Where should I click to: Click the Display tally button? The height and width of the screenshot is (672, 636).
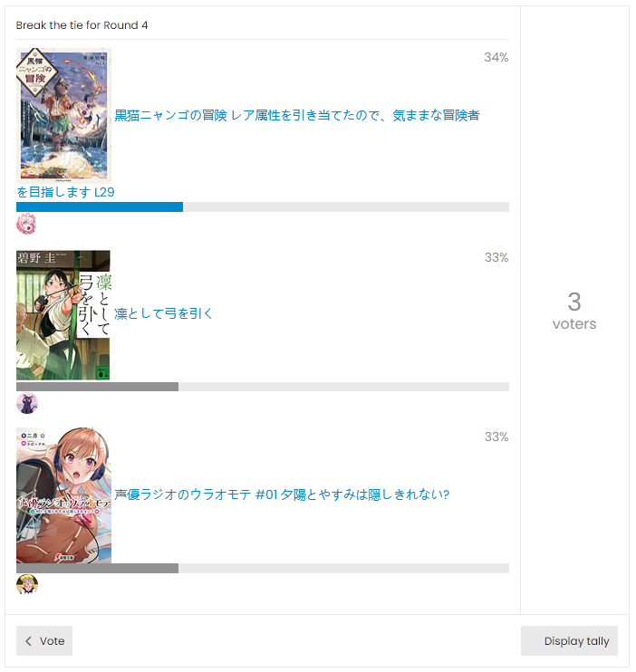(x=569, y=641)
